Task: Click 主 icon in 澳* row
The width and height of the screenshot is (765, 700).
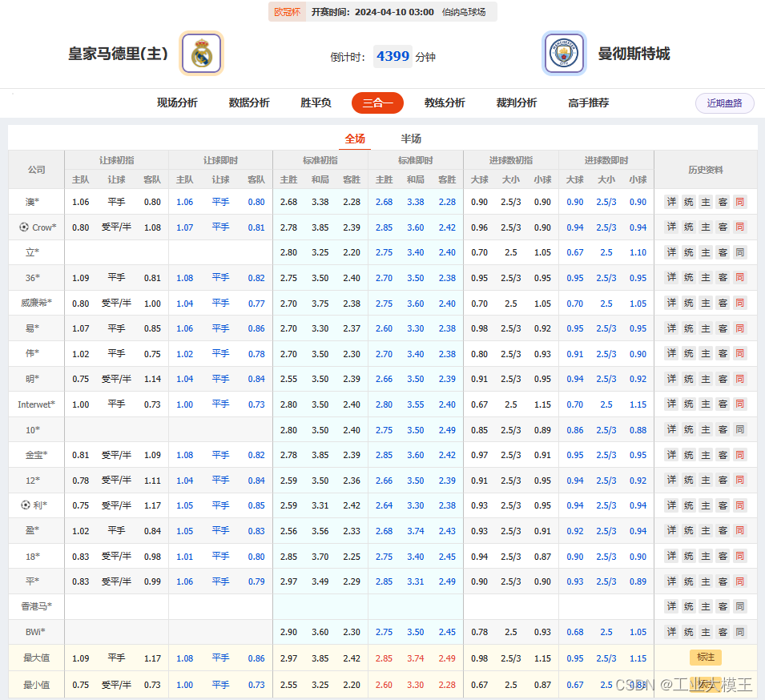Action: point(706,202)
